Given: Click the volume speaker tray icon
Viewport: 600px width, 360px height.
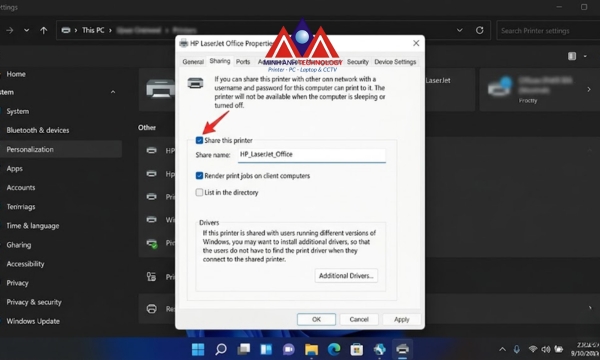Looking at the screenshot, I should click(x=546, y=349).
